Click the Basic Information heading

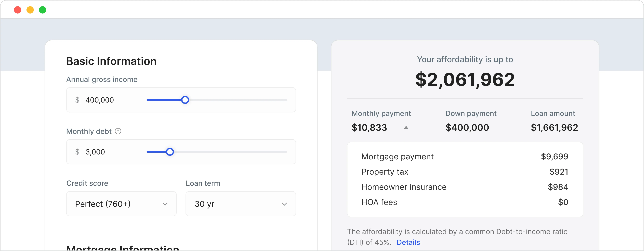point(111,61)
